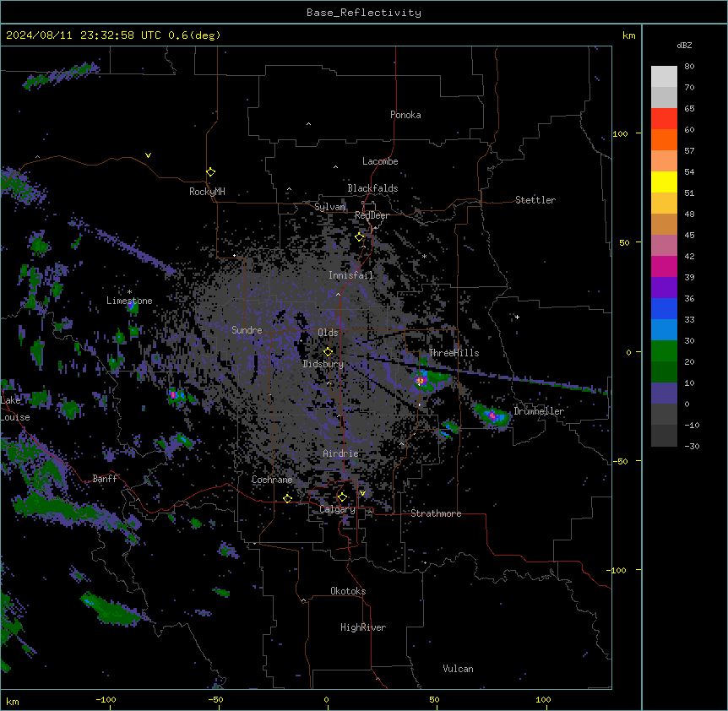Click the Limestone label

[x=129, y=301]
